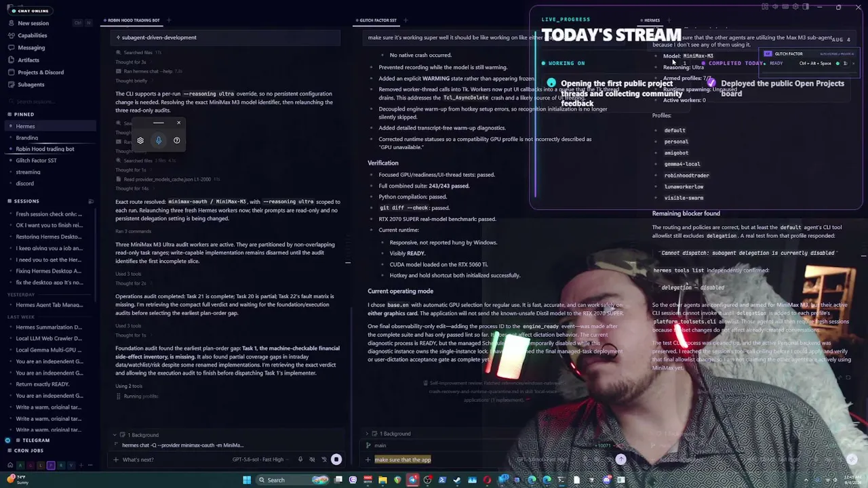Open session 'Fresh session check only'
Screen dimensions: 868x488
pos(49,214)
